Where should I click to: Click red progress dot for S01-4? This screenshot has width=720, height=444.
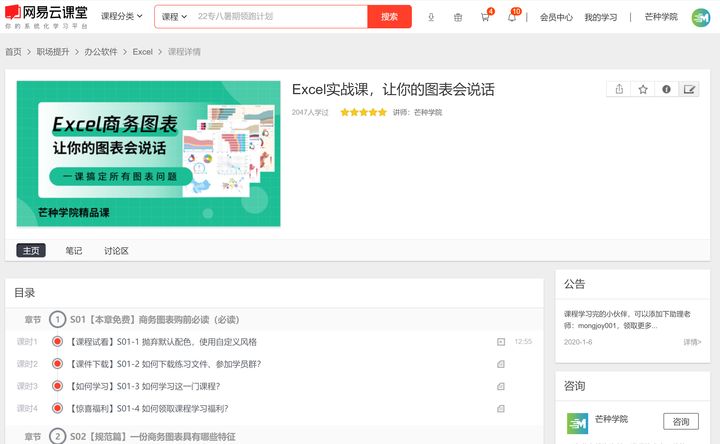click(57, 408)
